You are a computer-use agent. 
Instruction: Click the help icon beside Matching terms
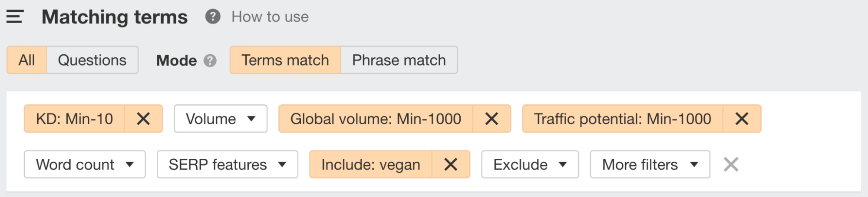pyautogui.click(x=213, y=17)
